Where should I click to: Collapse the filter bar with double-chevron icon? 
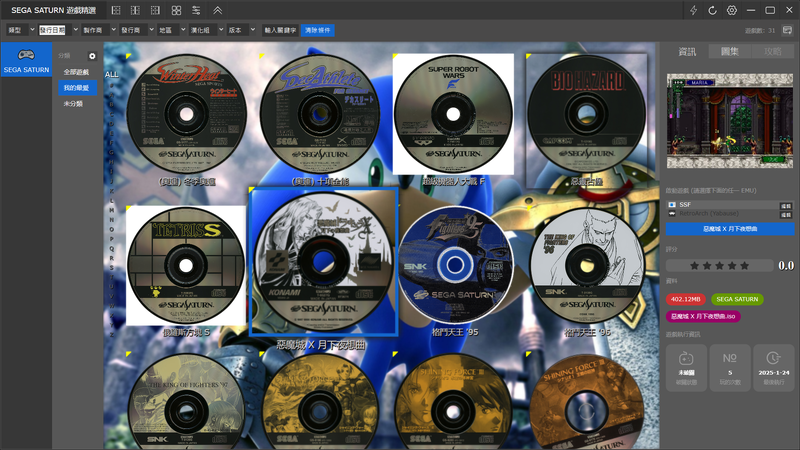[x=217, y=10]
